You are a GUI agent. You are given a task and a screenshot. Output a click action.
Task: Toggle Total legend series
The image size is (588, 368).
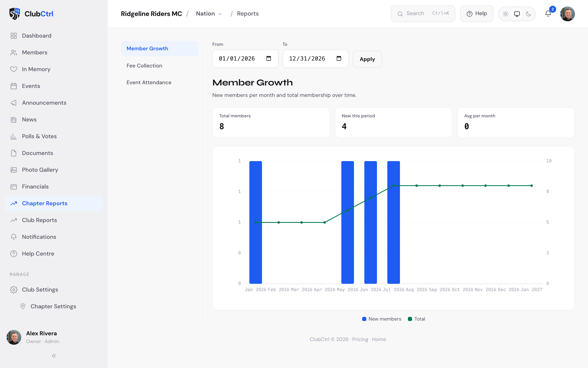point(416,319)
